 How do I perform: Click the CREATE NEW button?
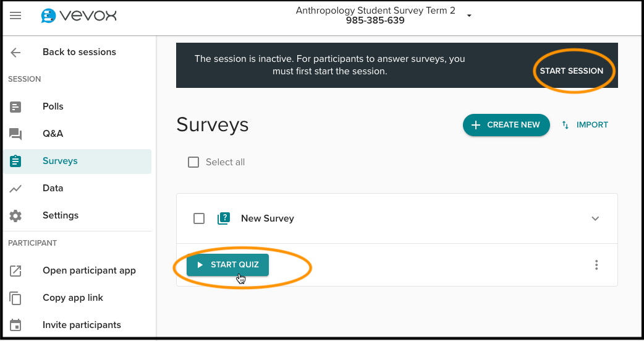pos(506,125)
